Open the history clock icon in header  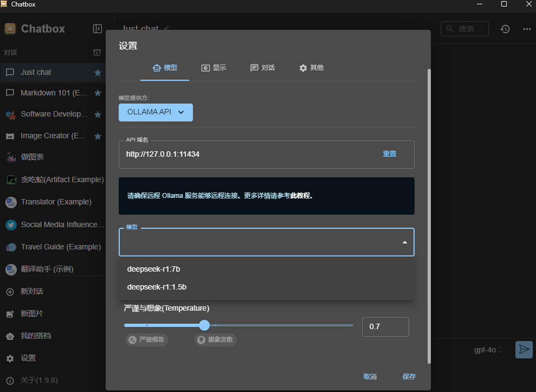505,29
